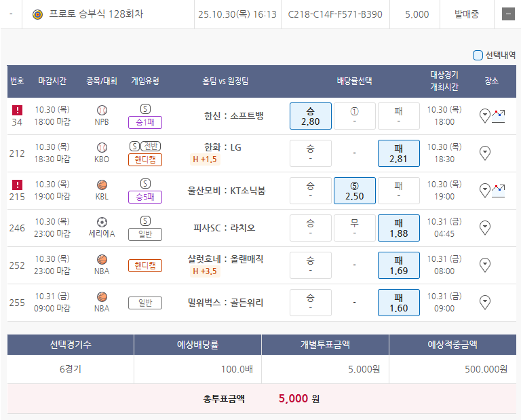This screenshot has width=521, height=420.
Task: Toggle the 패 2.81 odds for 한화 : LG
Action: (398, 153)
